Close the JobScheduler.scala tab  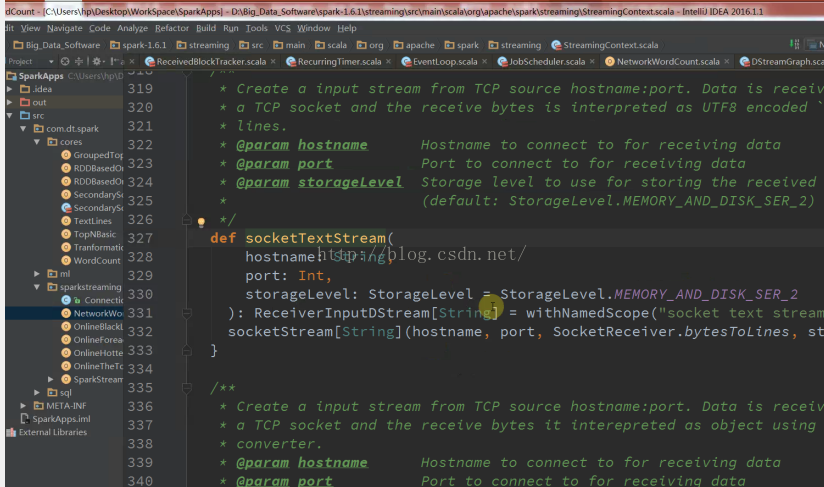click(592, 61)
